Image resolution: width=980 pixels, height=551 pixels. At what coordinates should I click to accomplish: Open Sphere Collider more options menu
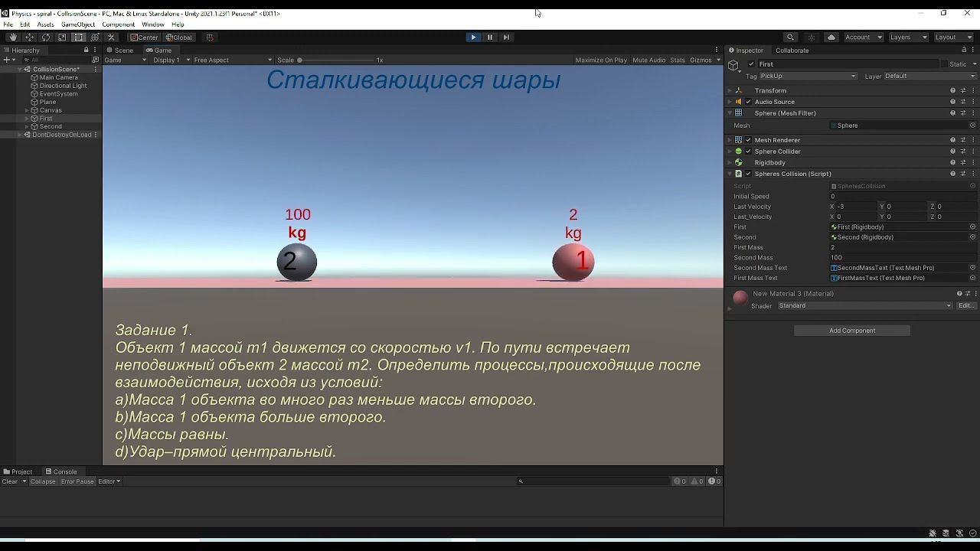pos(973,152)
